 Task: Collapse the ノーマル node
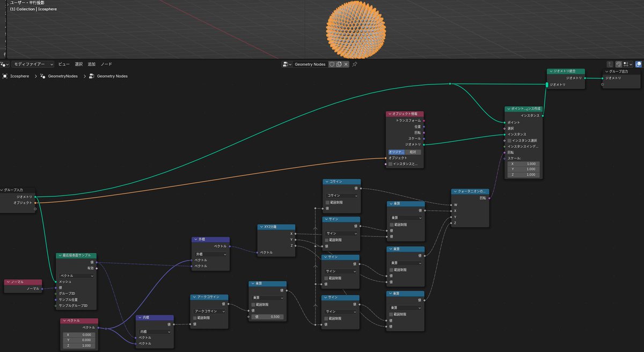[8, 282]
